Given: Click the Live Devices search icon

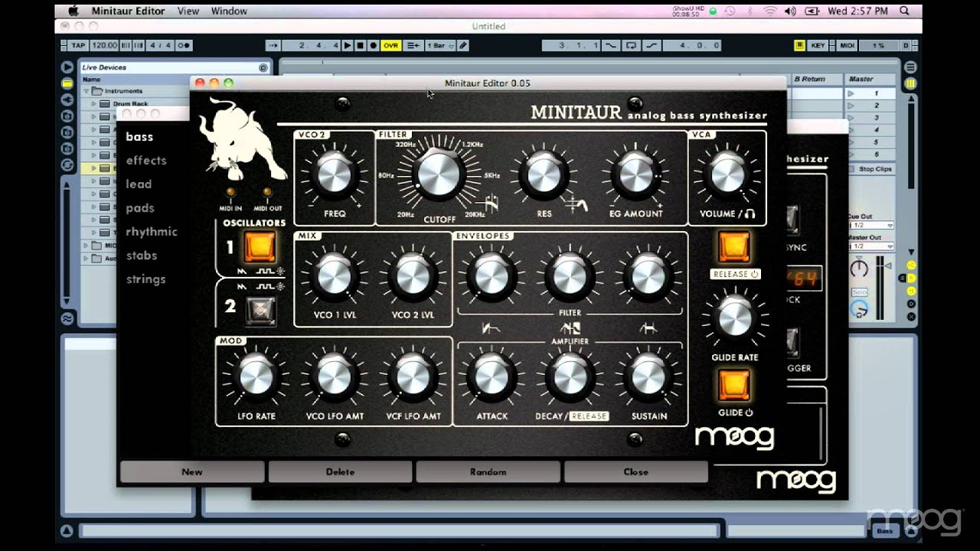Looking at the screenshot, I should (263, 67).
